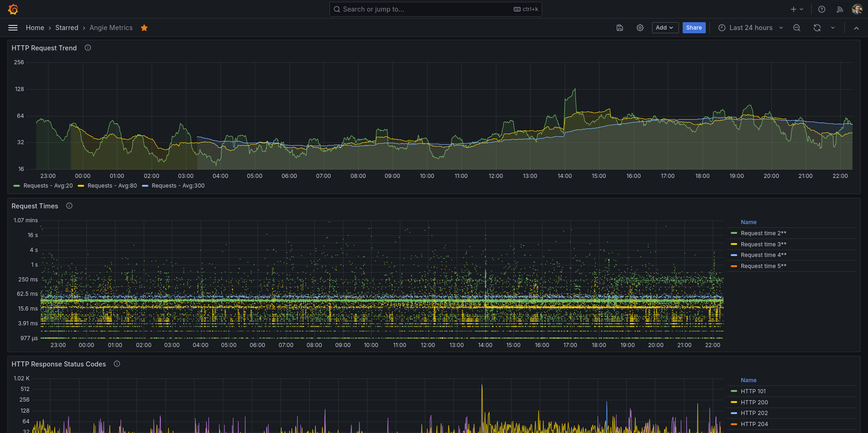Expand the Add dropdown

665,28
